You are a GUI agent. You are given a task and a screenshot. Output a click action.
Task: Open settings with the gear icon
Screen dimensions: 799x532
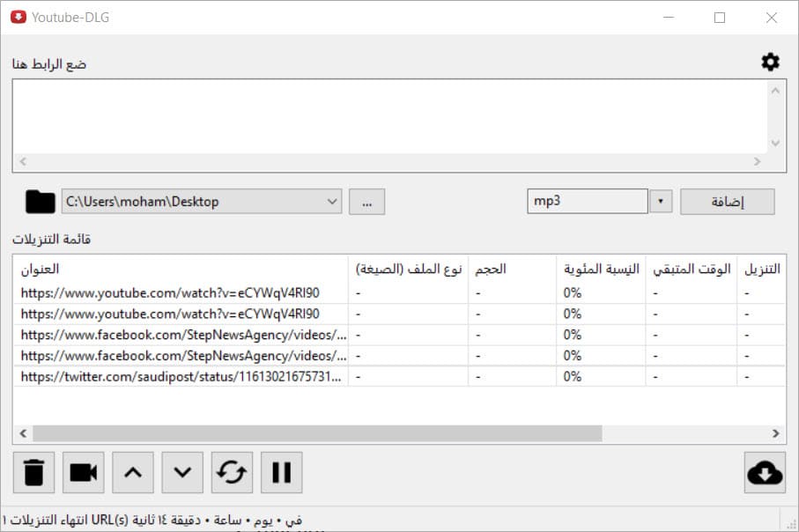(770, 62)
